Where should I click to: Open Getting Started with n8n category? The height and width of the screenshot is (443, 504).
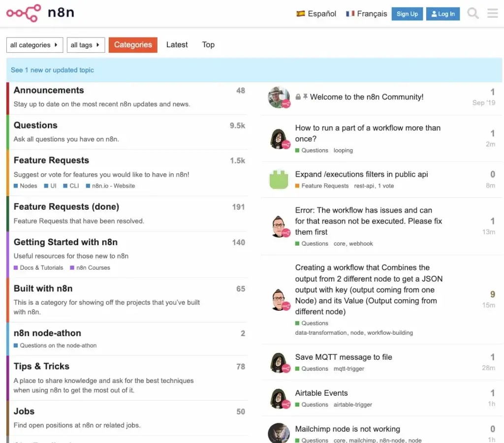click(65, 242)
